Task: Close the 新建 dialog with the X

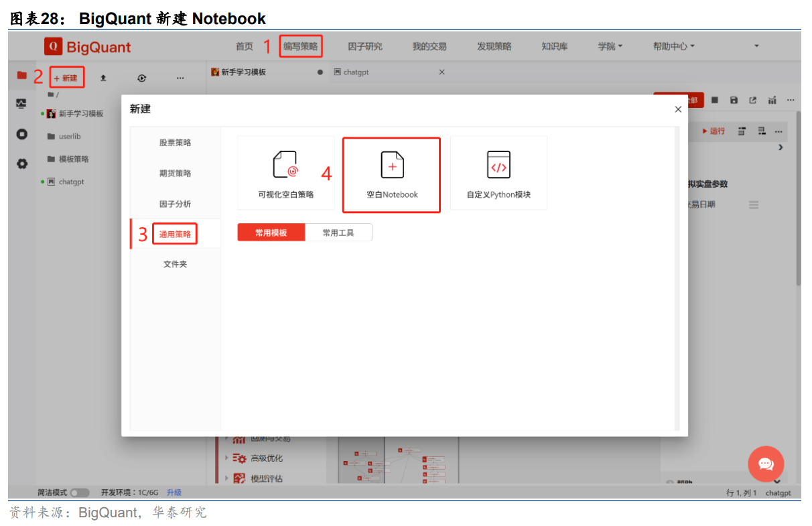Action: click(x=678, y=109)
